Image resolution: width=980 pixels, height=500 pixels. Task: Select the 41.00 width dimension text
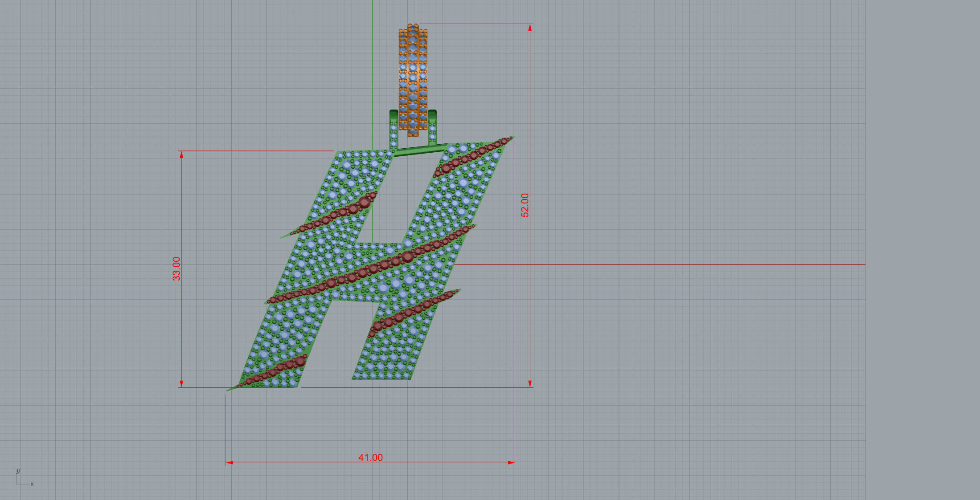(x=371, y=458)
